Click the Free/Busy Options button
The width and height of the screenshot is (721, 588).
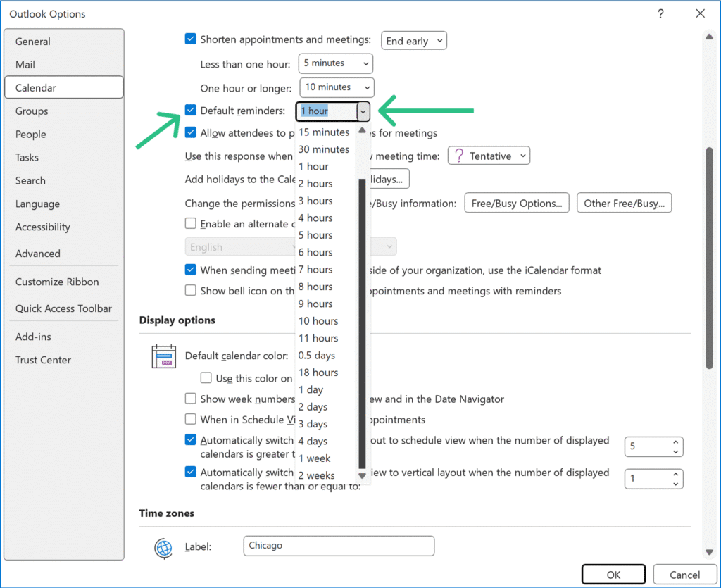point(516,204)
